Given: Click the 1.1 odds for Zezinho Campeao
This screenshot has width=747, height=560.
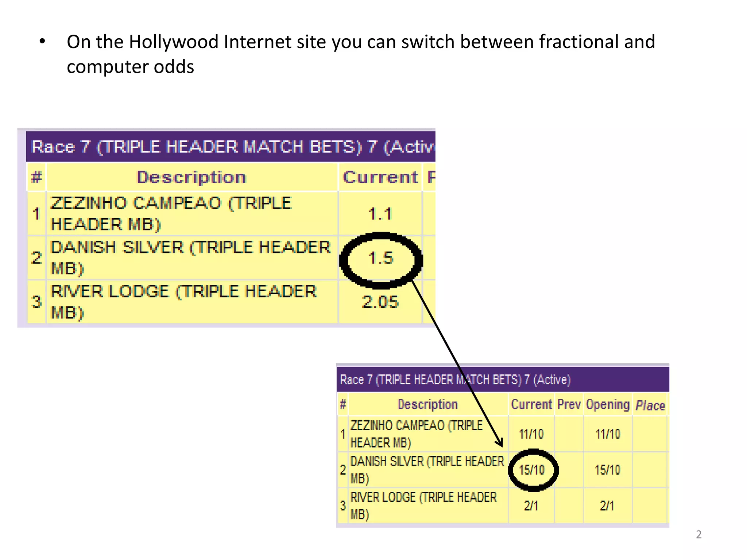Looking at the screenshot, I should click(x=380, y=214).
